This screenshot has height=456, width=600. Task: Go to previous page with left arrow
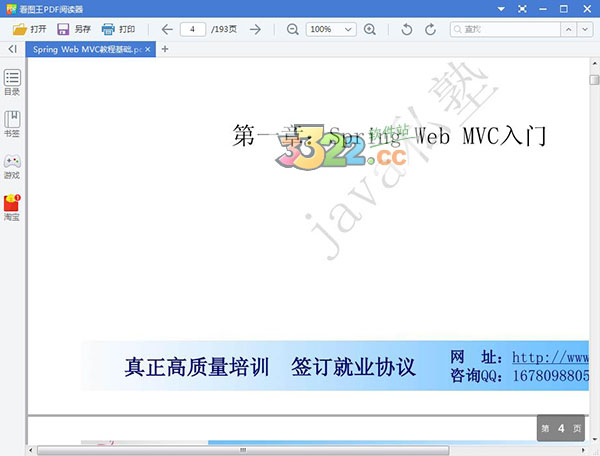(167, 29)
